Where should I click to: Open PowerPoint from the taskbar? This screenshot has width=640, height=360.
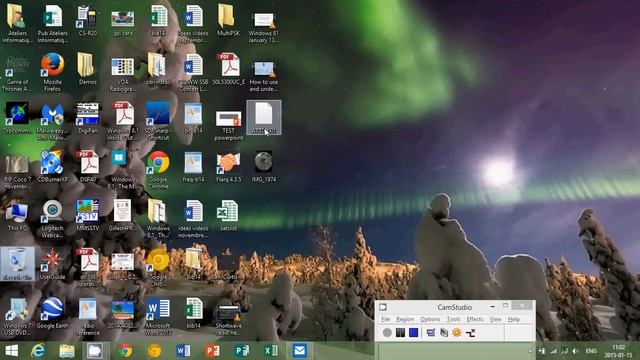pos(212,351)
